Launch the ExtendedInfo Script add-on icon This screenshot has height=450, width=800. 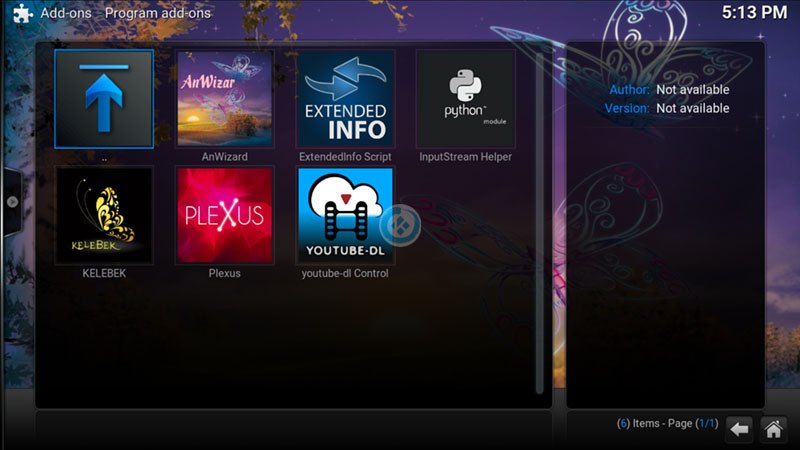345,99
